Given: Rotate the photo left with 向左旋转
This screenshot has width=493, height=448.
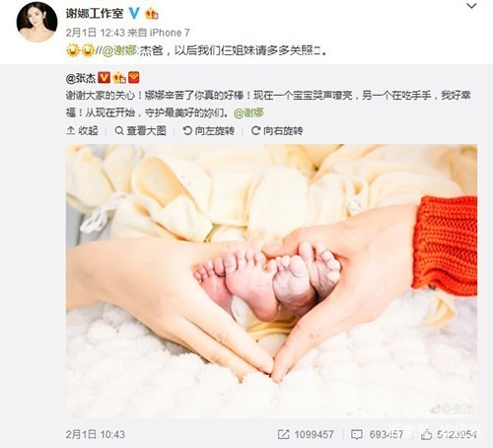Looking at the screenshot, I should pos(209,130).
